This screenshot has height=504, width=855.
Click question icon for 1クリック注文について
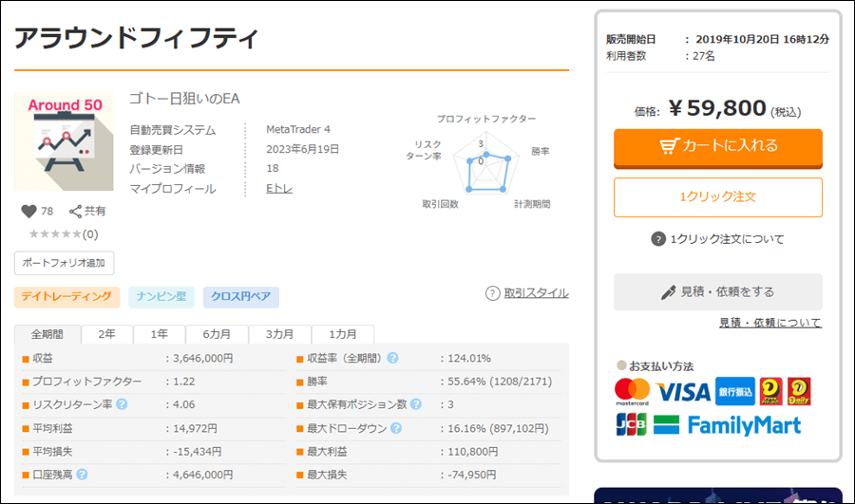tap(658, 239)
